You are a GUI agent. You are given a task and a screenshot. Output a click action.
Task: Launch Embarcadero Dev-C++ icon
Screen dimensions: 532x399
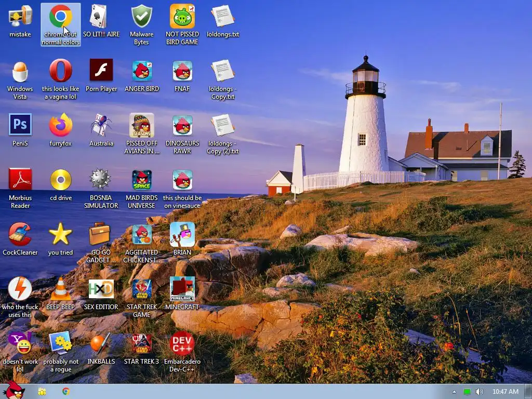tap(182, 343)
